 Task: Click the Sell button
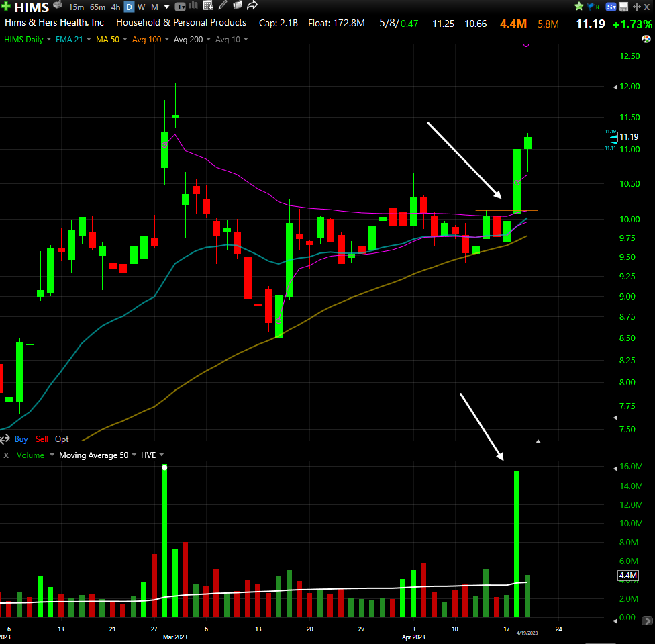[42, 439]
